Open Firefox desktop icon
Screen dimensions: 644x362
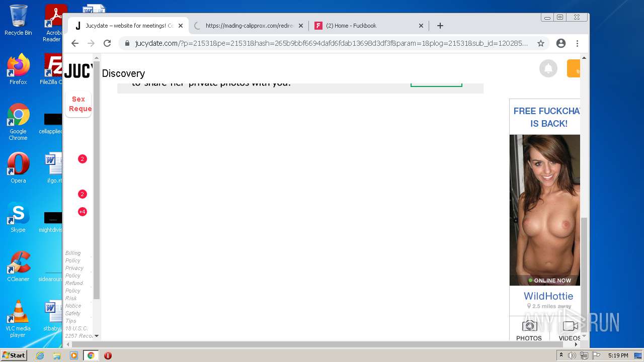point(18,69)
